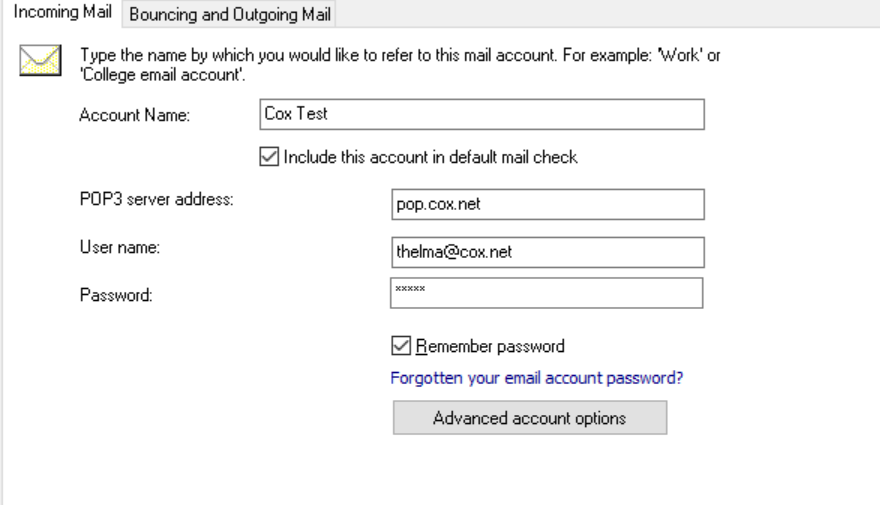Click the 'Remember password' label text

[490, 346]
